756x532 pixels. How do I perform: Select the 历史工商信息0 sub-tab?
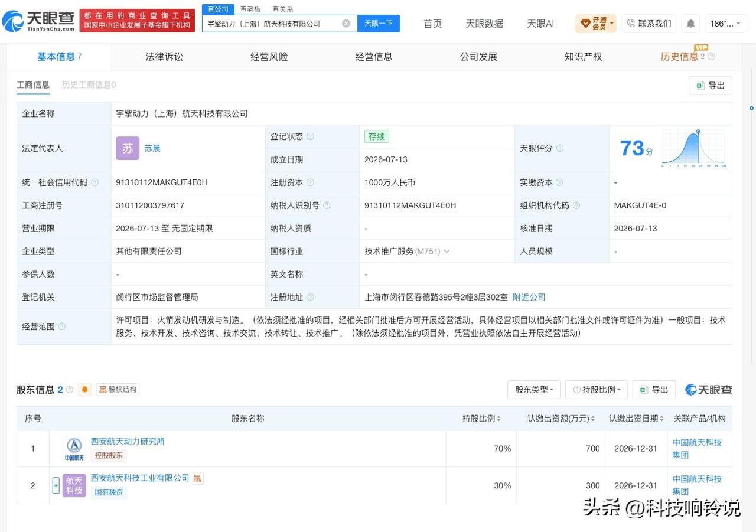pos(89,85)
